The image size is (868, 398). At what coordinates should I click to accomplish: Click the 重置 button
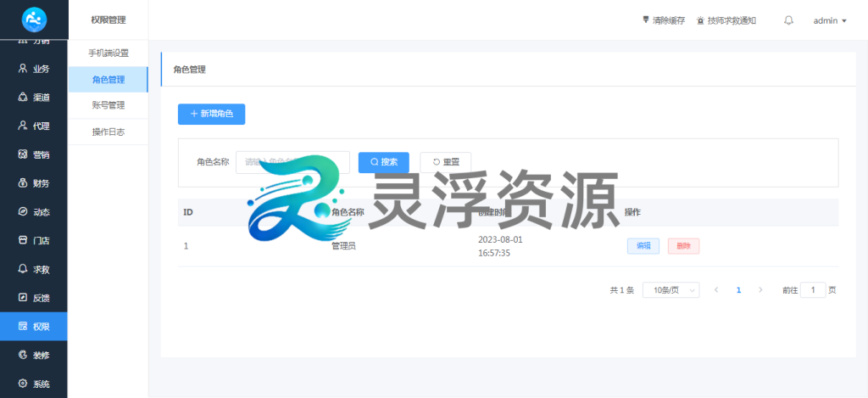446,162
